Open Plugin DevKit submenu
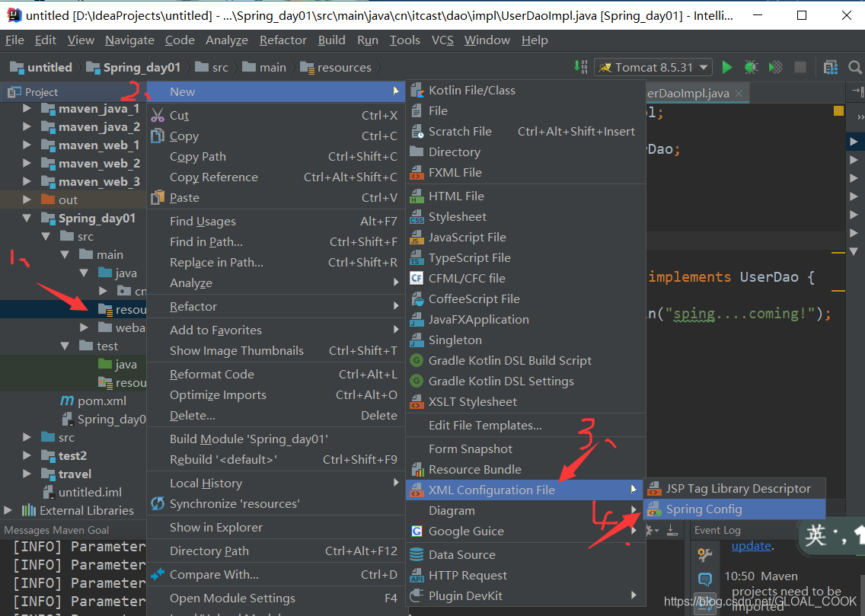This screenshot has width=865, height=616. (525, 596)
